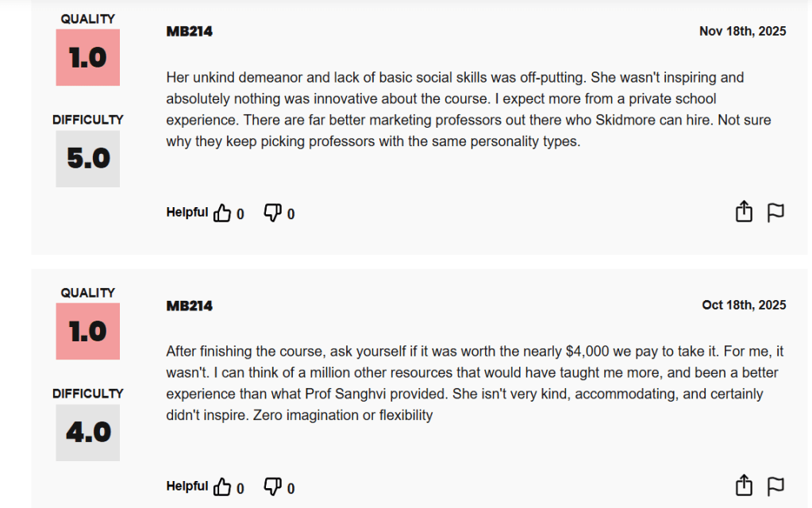Viewport: 812px width, 508px height.
Task: Select the pink 1.0 quality box above Difficulty 4.0
Action: [x=87, y=332]
